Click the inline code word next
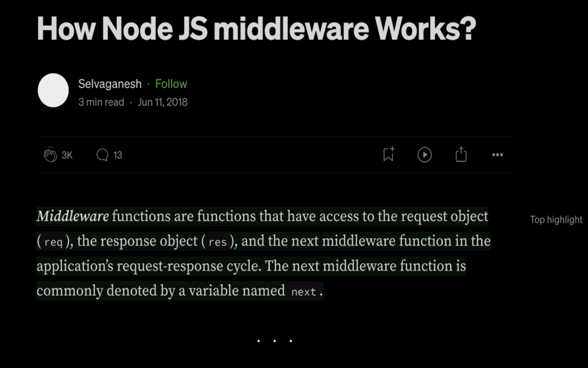 pyautogui.click(x=304, y=291)
